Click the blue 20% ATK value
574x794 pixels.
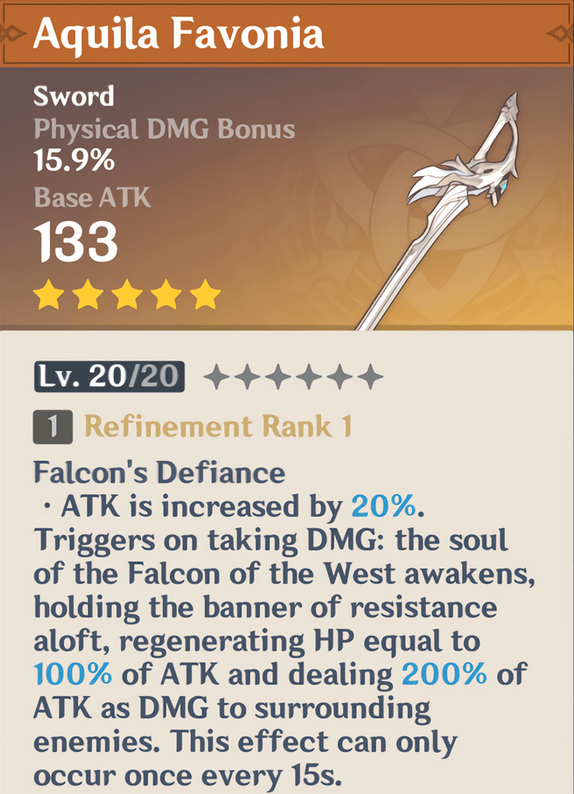pos(384,506)
